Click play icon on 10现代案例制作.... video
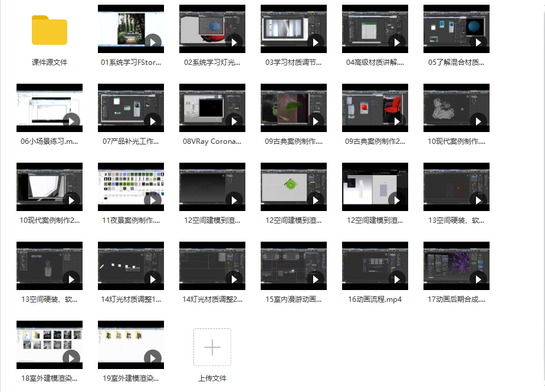Image resolution: width=545 pixels, height=392 pixels. 478,121
